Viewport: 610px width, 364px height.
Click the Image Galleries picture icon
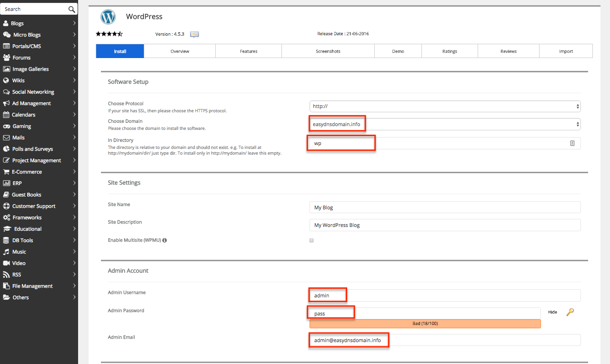[7, 69]
